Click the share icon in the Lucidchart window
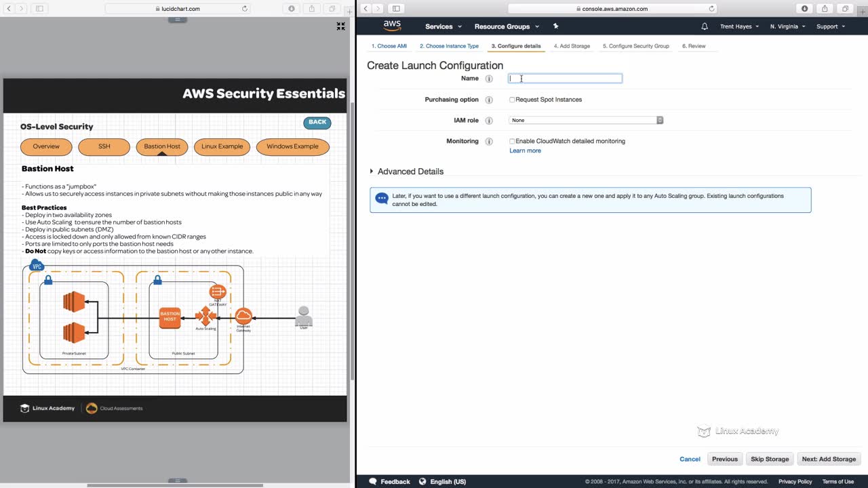The height and width of the screenshot is (488, 868). (x=312, y=9)
